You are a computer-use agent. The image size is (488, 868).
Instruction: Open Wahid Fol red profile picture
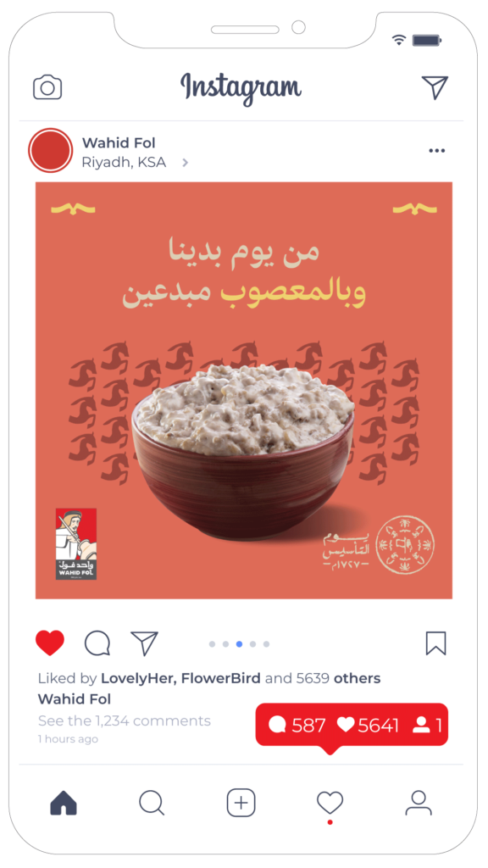tap(50, 151)
